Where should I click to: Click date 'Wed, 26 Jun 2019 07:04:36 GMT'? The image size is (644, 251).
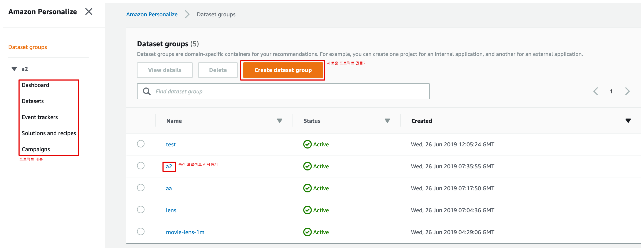click(453, 210)
